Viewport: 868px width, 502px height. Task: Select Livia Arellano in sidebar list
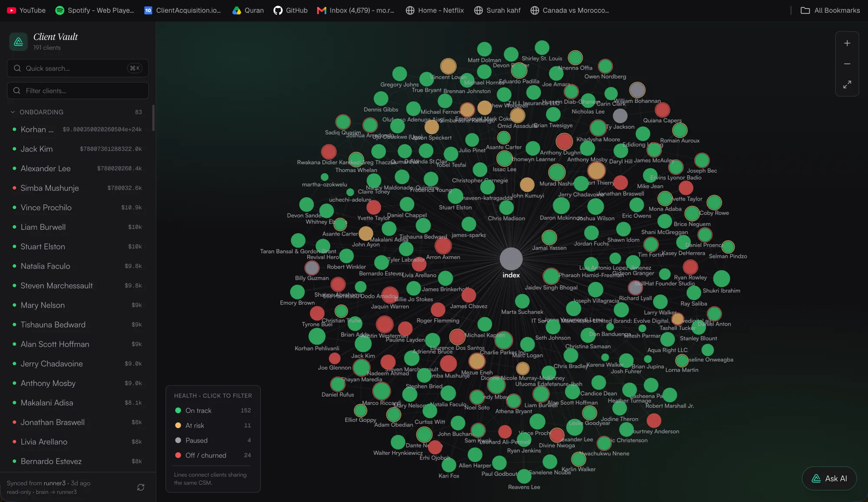click(x=78, y=442)
